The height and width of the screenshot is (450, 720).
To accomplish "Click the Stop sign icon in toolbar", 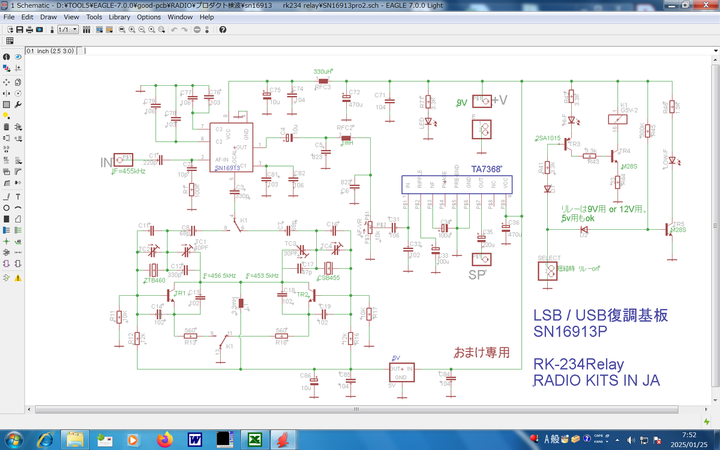I will point(196,30).
